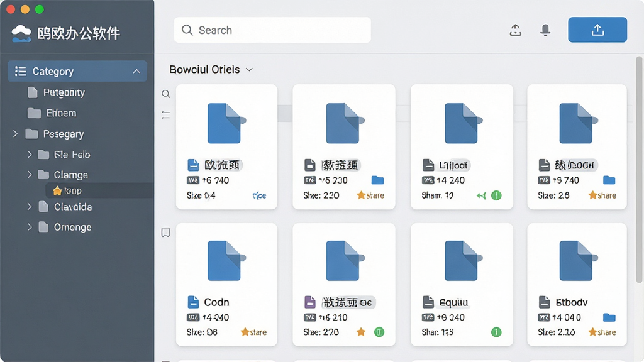
Task: Click the lone gold star on the purple-document card
Action: tap(361, 332)
